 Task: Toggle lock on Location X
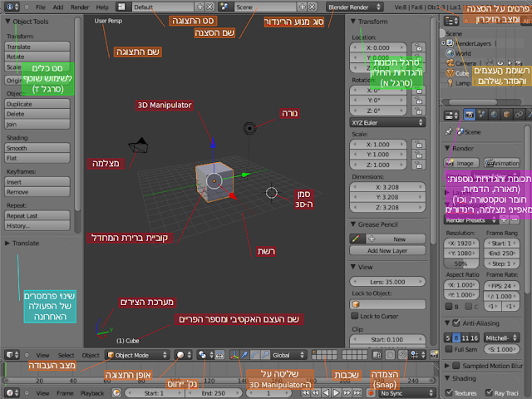click(x=419, y=47)
